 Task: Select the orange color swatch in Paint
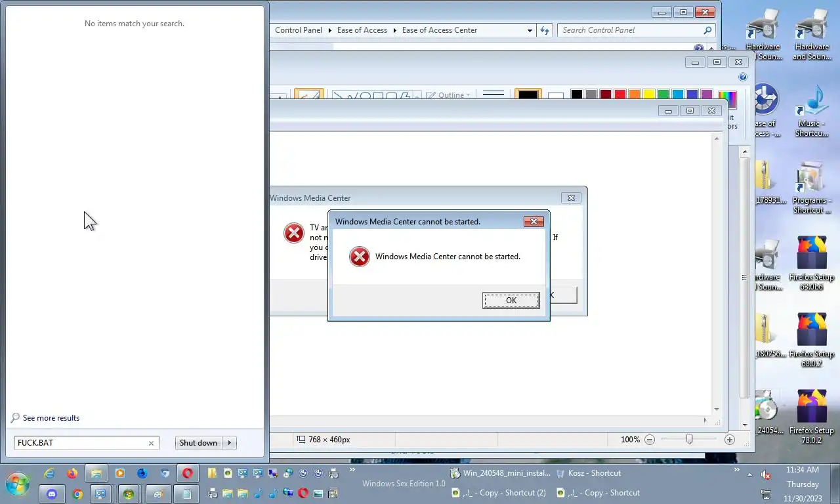[x=634, y=95]
